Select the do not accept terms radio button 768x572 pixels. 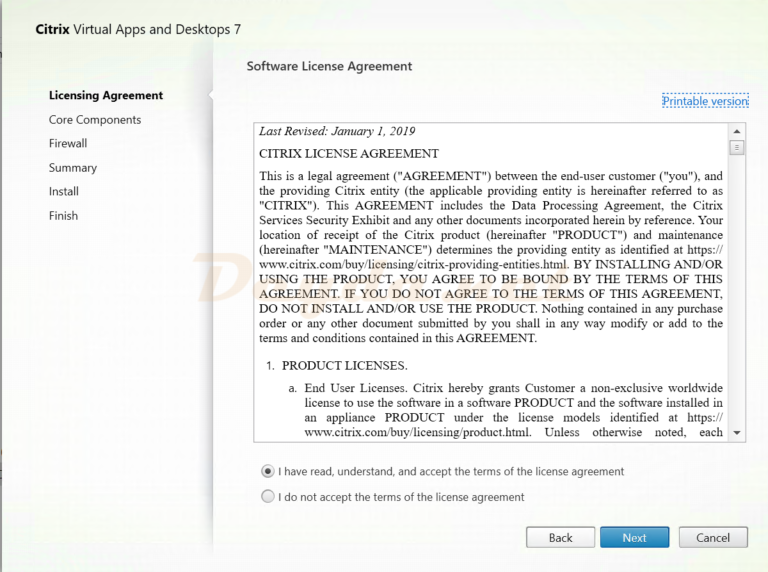pyautogui.click(x=267, y=497)
